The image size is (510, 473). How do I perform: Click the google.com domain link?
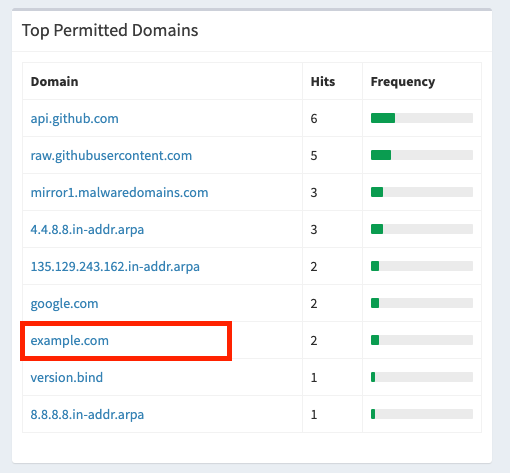click(x=64, y=304)
